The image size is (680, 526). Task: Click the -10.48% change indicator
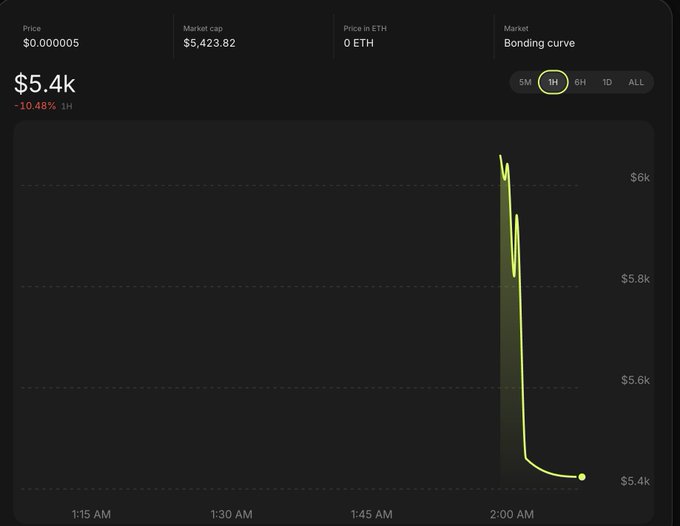35,106
